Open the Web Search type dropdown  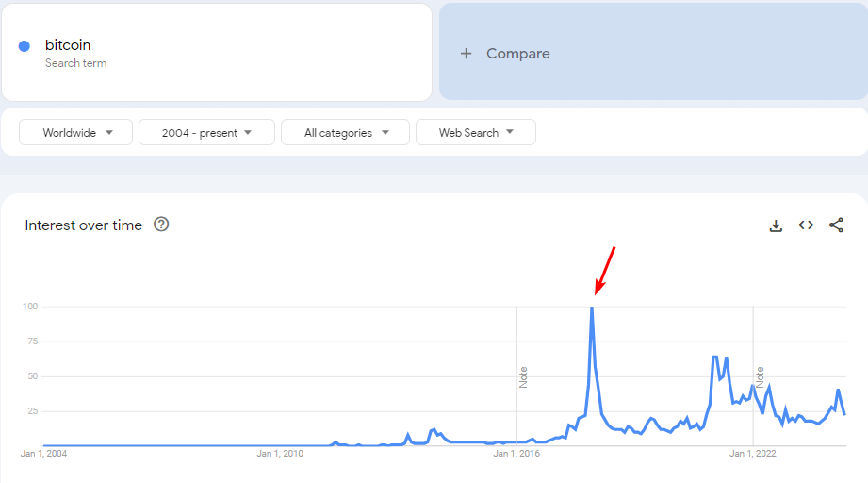coord(475,133)
